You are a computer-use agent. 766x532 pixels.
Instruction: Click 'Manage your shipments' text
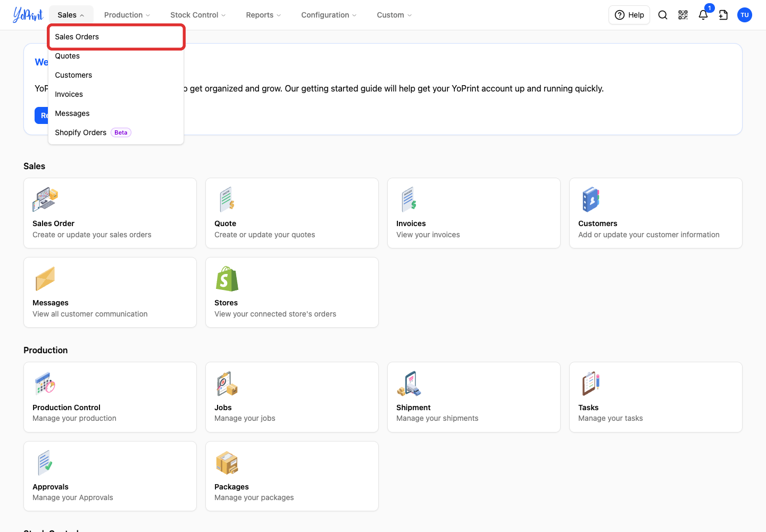(x=437, y=418)
